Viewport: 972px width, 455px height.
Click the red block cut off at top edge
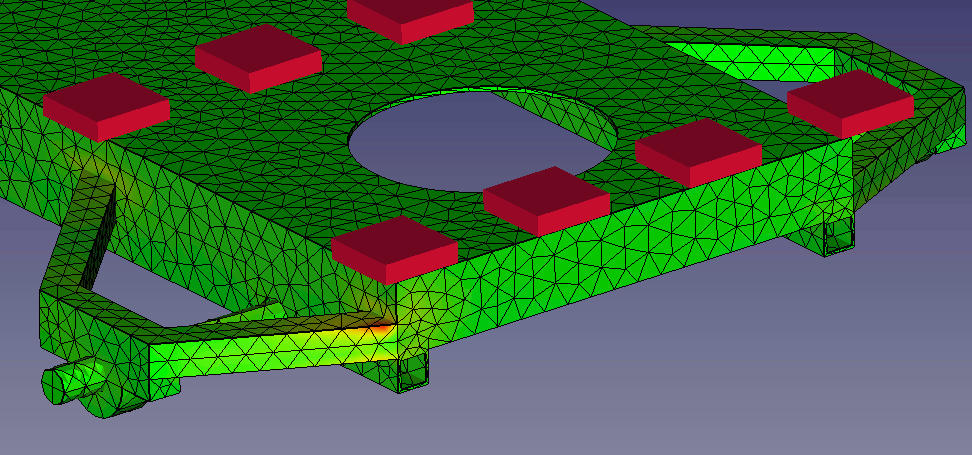tap(410, 16)
